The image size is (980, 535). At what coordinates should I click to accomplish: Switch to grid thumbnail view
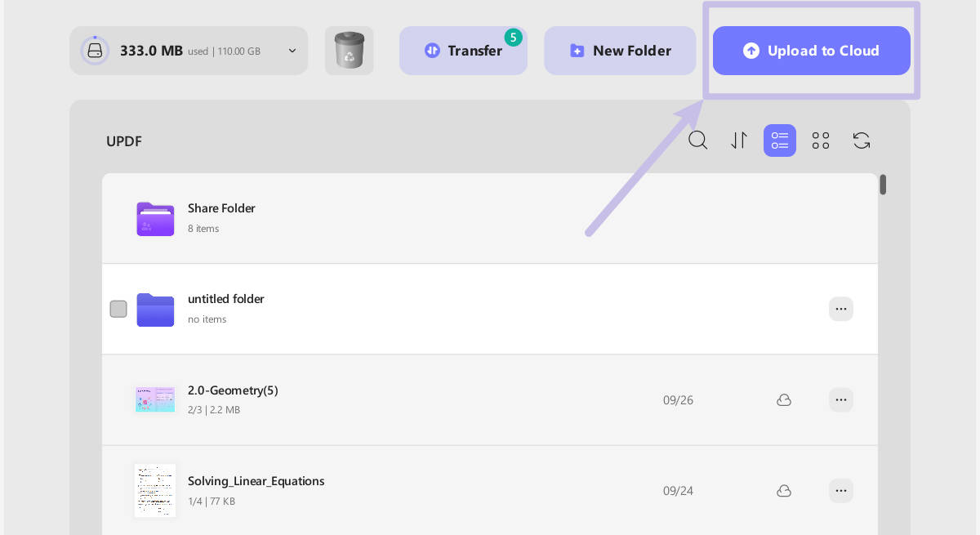pos(821,140)
